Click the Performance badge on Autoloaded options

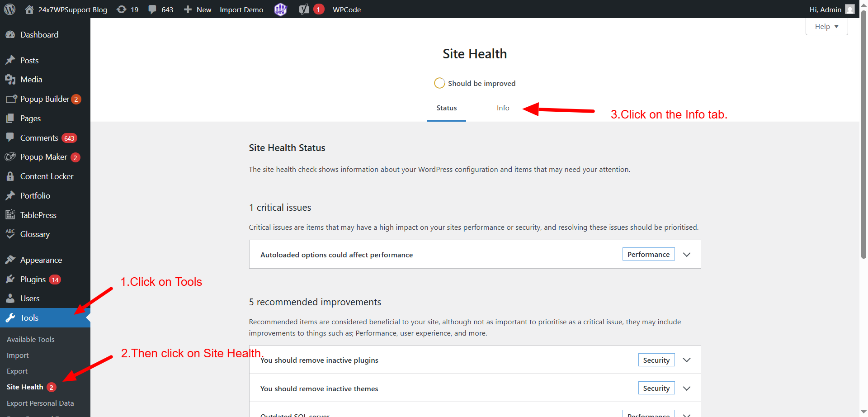click(648, 254)
